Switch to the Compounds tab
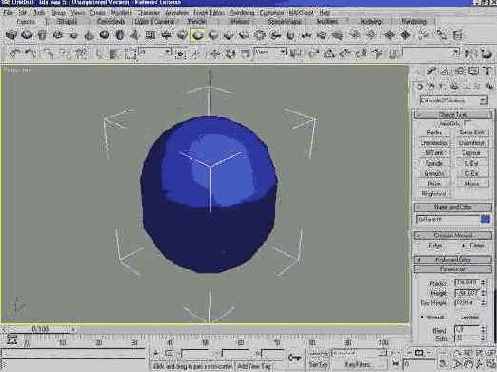Viewport: 497px width, 372px height. click(111, 22)
